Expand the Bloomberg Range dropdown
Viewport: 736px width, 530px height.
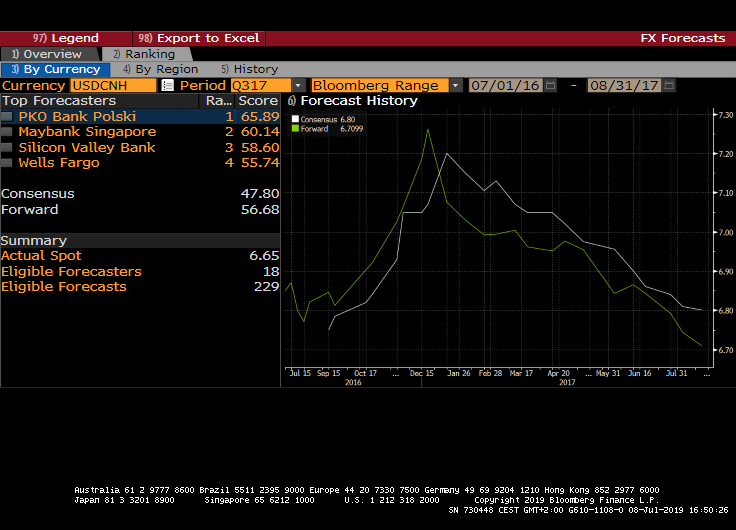(455, 86)
